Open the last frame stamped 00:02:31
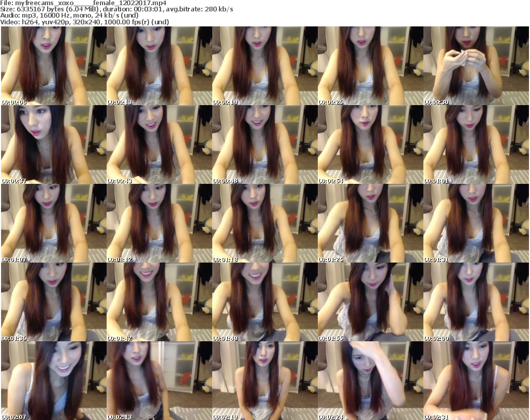Viewport: 530px width, 420px height. (x=476, y=381)
